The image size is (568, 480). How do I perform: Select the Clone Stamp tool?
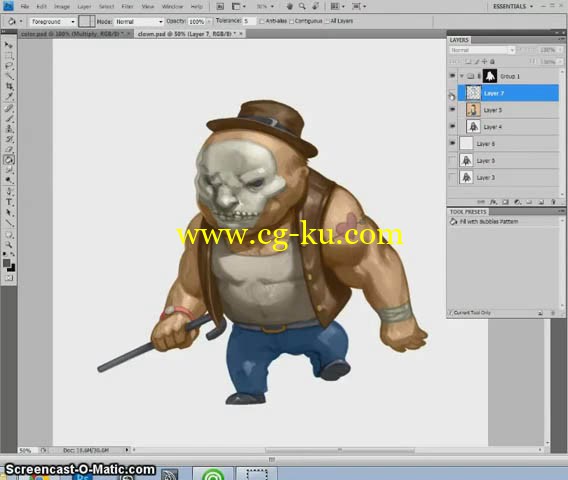click(x=8, y=129)
